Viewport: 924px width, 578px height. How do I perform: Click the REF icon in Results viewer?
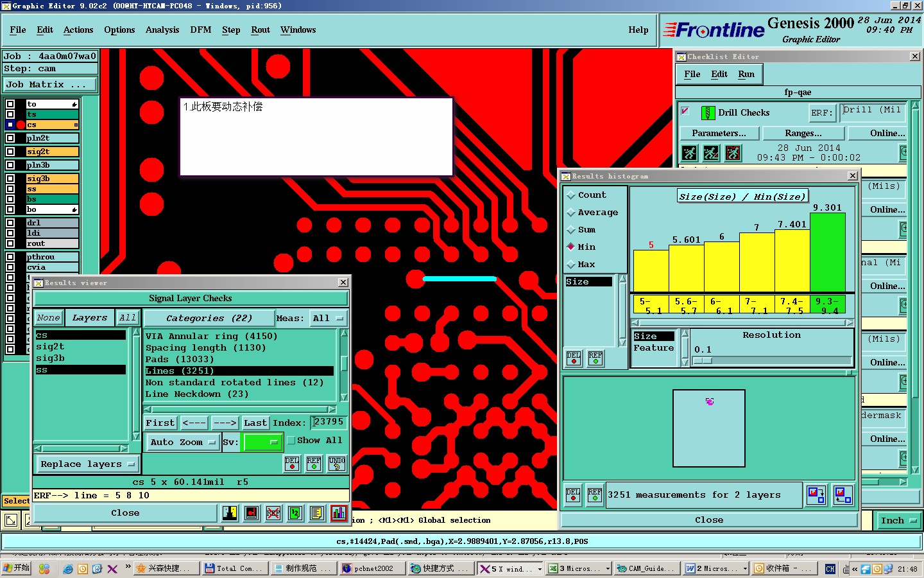314,464
